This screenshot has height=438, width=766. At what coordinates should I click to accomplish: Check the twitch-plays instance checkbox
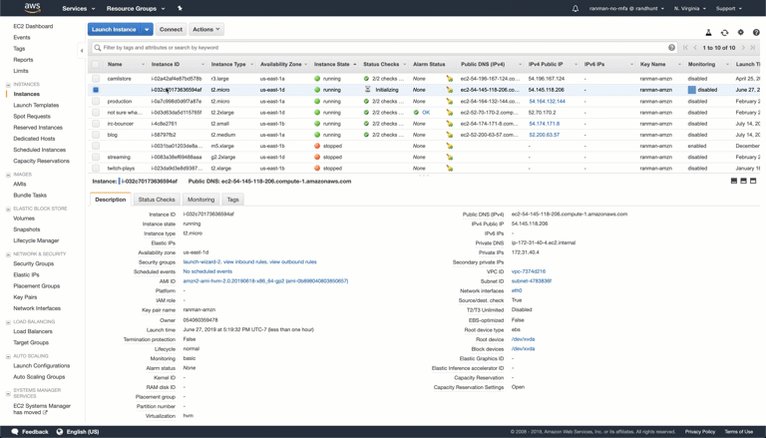click(x=96, y=168)
